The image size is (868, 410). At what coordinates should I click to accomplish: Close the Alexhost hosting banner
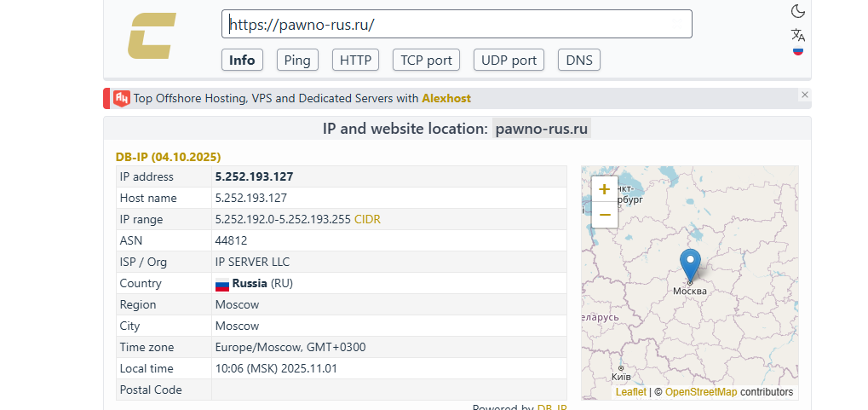pyautogui.click(x=804, y=95)
